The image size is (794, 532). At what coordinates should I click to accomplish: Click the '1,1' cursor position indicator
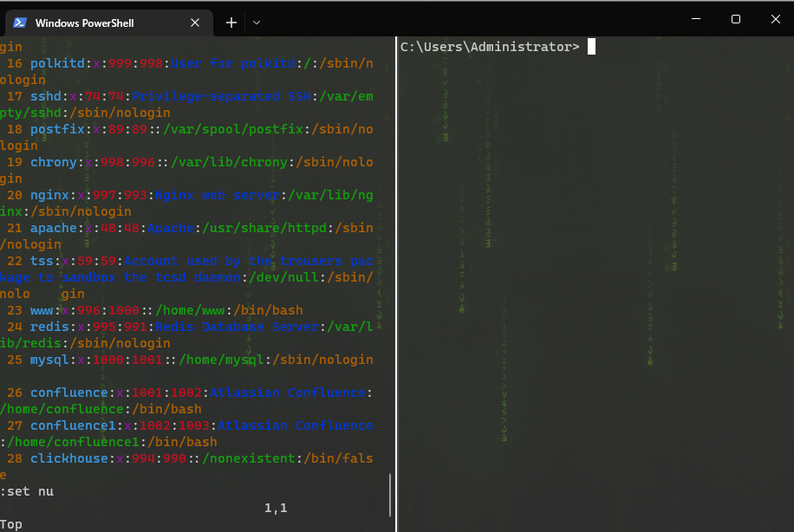point(276,509)
